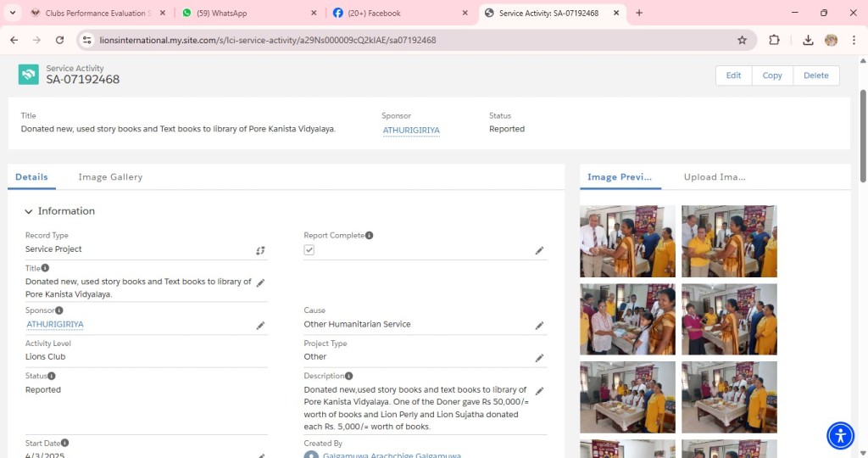
Task: Click the record number SA-07192468 heading
Action: 82,79
